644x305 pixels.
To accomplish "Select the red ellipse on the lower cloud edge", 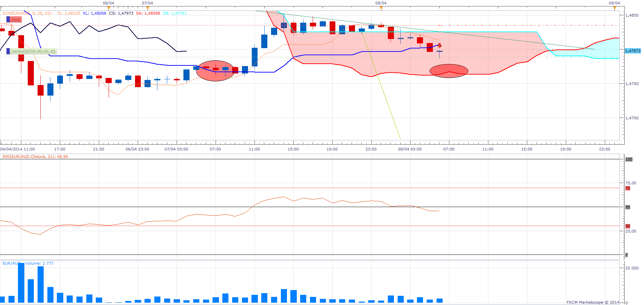I will (449, 71).
